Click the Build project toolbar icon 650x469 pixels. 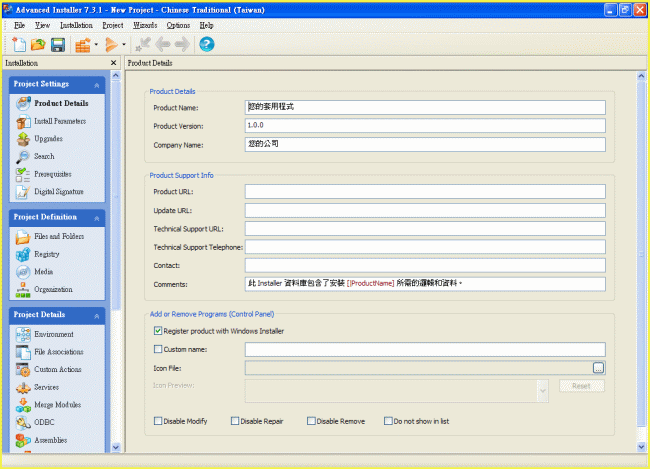(x=82, y=45)
